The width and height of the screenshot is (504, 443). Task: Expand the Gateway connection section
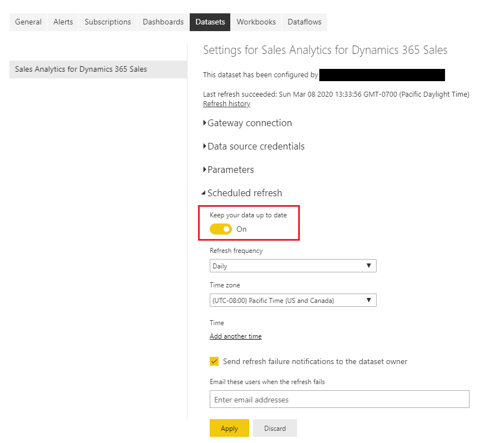[248, 123]
